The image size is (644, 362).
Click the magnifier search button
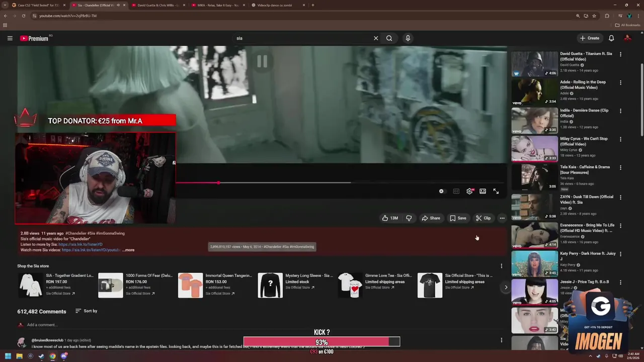pos(389,38)
